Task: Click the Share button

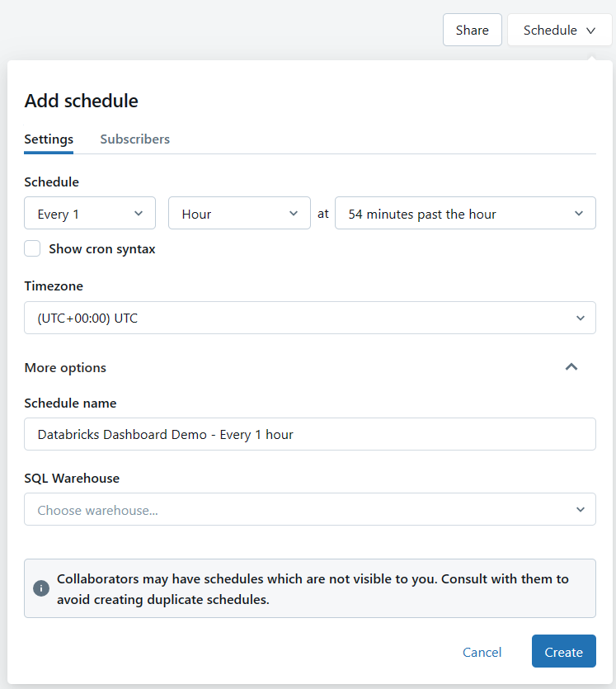Action: pyautogui.click(x=472, y=29)
